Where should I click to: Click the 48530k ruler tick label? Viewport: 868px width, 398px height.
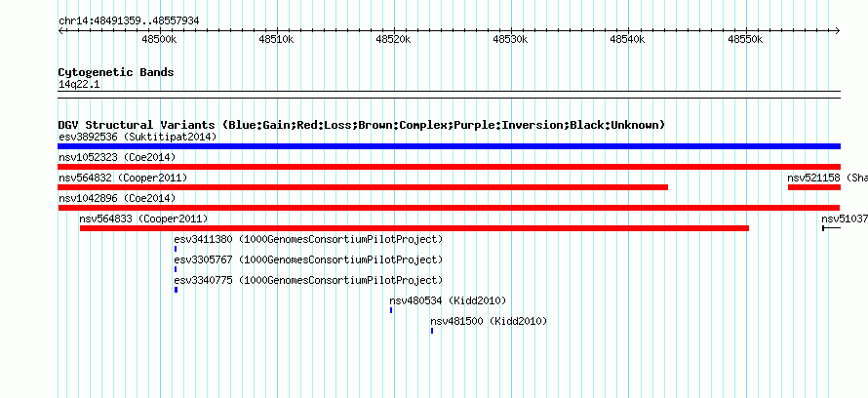[510, 40]
